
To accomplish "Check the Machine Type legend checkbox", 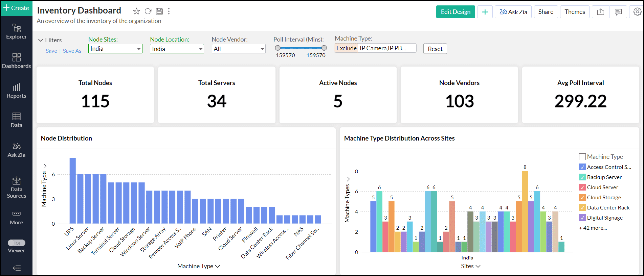I will 582,157.
